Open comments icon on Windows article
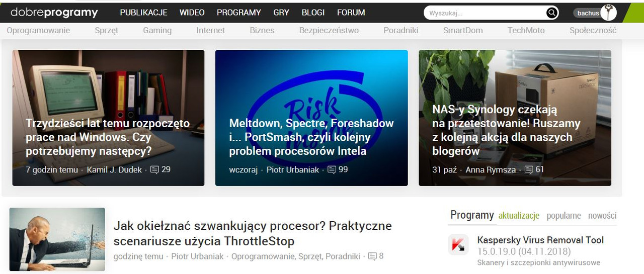The width and height of the screenshot is (644, 274). click(155, 169)
